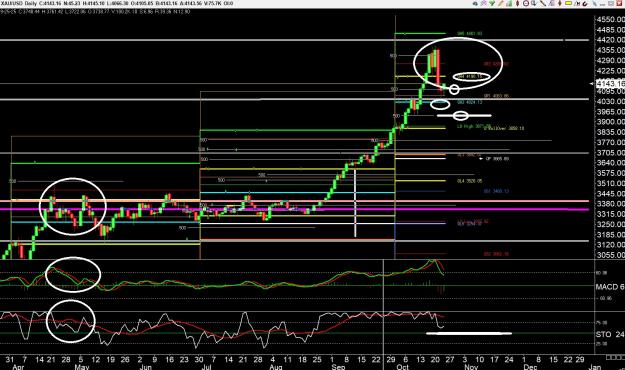Screen dimensions: 625x370
Task: Click the Apr month label on time axis
Action: 18,367
